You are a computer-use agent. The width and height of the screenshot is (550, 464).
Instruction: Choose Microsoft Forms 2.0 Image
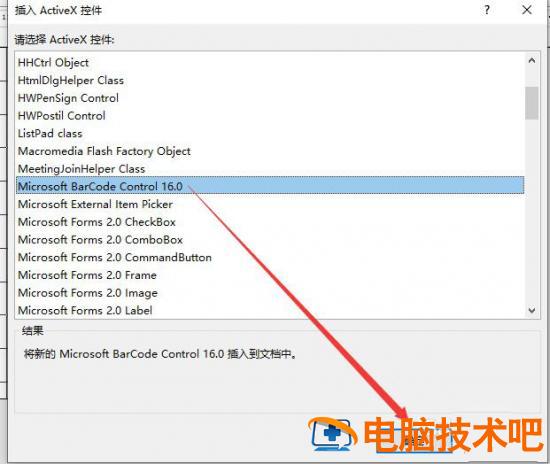pos(270,293)
